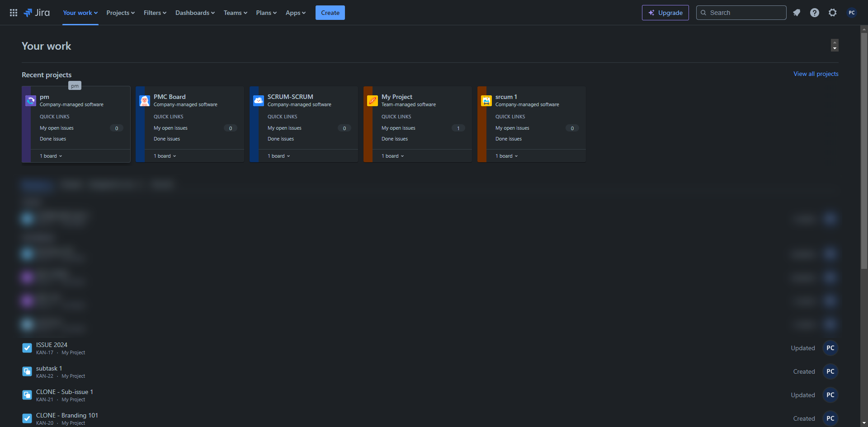Image resolution: width=868 pixels, height=427 pixels.
Task: Open the Dashboards menu
Action: tap(195, 13)
